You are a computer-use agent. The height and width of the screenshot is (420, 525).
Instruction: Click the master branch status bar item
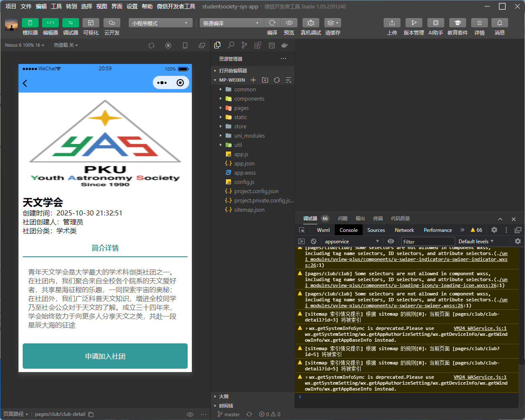[x=228, y=415]
